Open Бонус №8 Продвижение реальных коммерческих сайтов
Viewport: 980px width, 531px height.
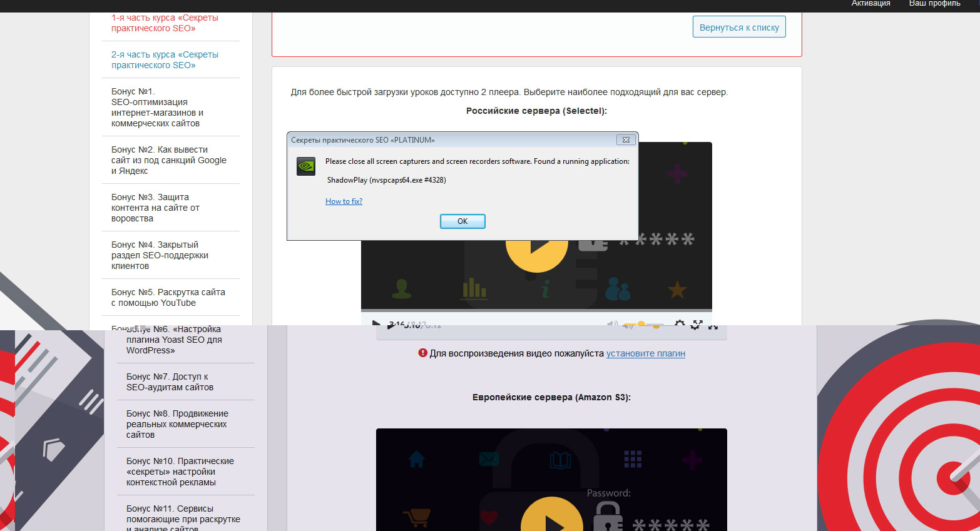(177, 424)
